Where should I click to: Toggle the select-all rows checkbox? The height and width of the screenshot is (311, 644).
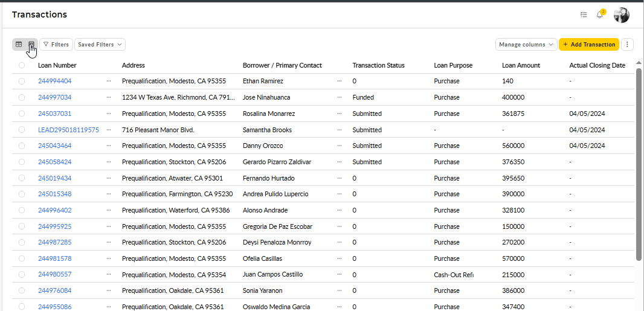tap(22, 65)
